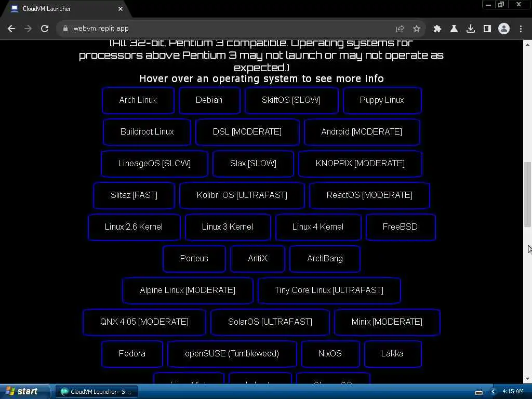Launch SolarOS [ULTRAFAST]
The height and width of the screenshot is (399, 532).
270,322
